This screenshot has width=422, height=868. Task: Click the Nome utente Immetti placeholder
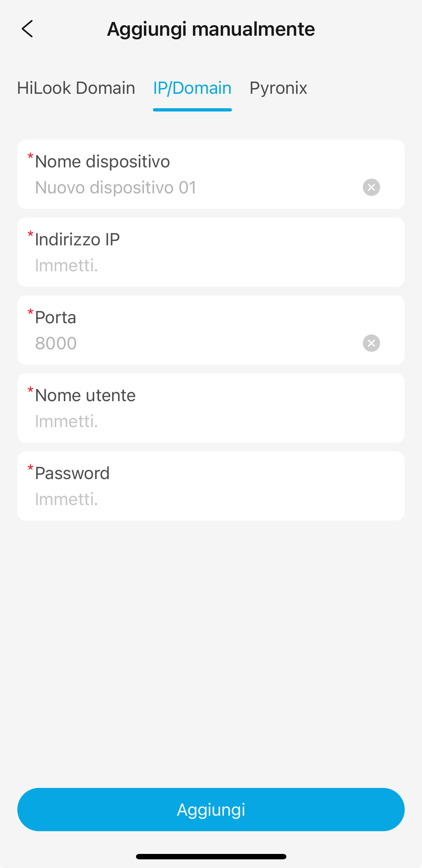point(66,421)
